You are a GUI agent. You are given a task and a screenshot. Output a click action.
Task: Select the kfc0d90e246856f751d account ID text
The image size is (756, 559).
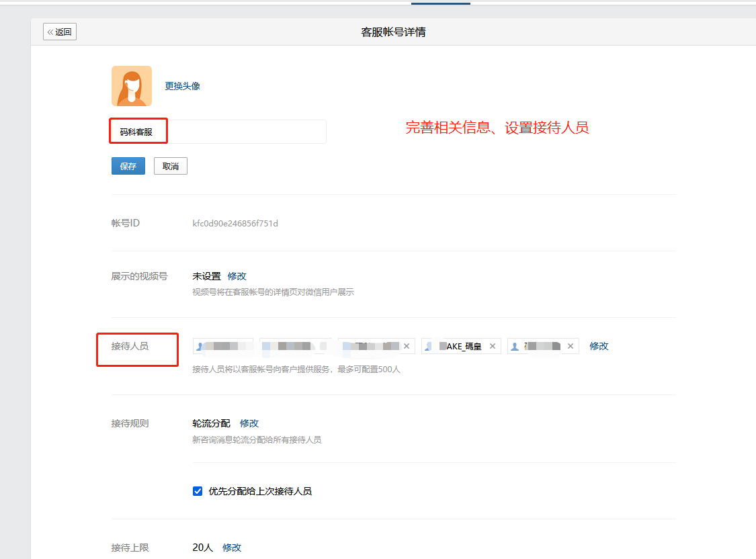tap(235, 223)
